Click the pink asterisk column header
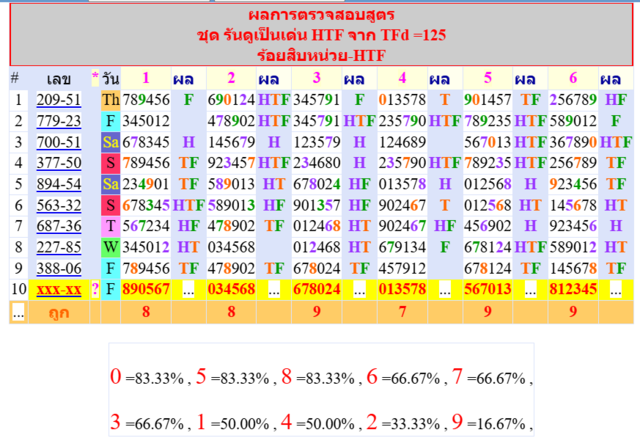This screenshot has width=640, height=438. [95, 77]
